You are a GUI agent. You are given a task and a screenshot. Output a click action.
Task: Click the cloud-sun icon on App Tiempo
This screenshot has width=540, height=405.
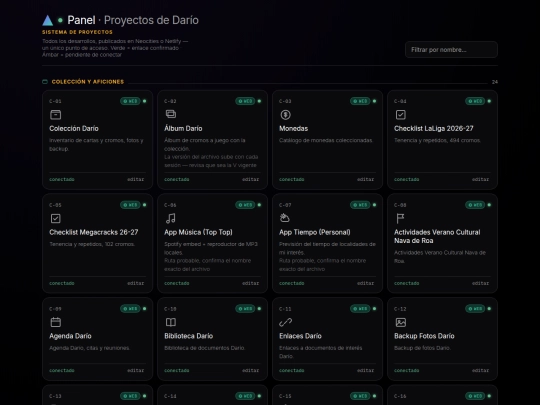tap(285, 218)
